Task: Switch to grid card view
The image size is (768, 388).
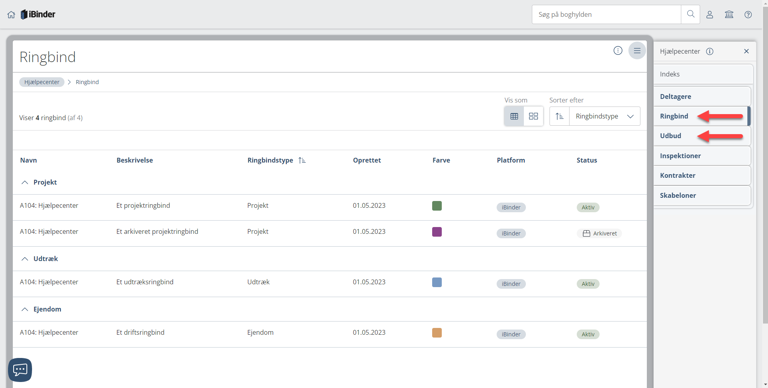Action: tap(533, 117)
